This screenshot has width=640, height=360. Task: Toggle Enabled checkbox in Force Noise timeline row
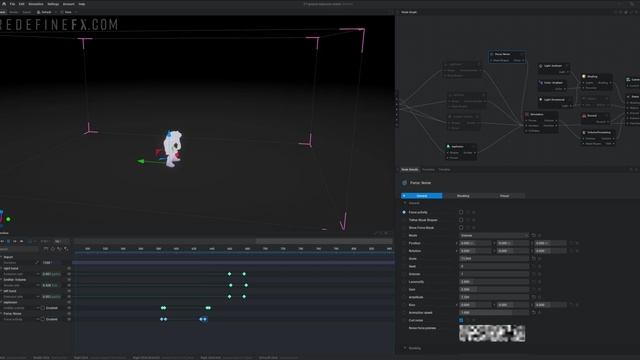(x=42, y=319)
